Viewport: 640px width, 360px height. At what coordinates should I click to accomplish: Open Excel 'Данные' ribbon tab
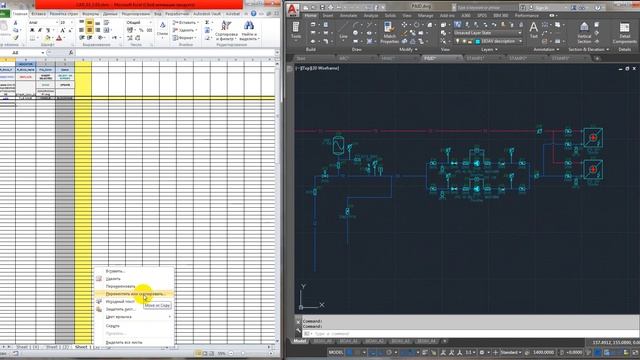click(x=110, y=14)
